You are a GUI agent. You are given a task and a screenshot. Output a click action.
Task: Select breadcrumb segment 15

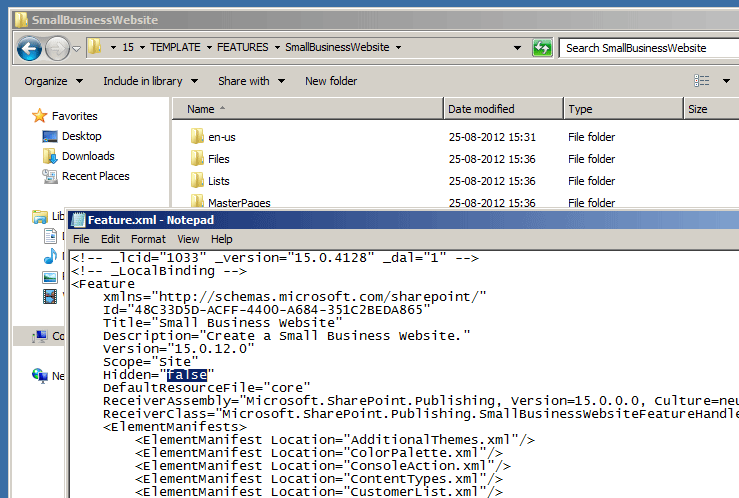(128, 47)
